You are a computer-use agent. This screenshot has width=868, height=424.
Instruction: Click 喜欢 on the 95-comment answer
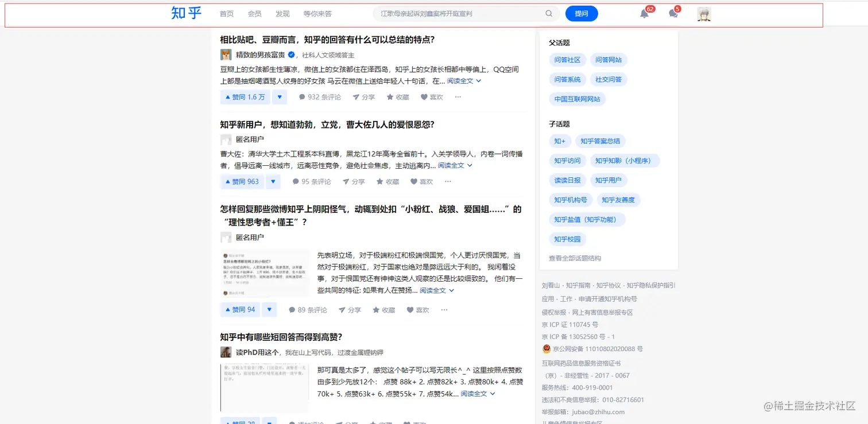[422, 181]
